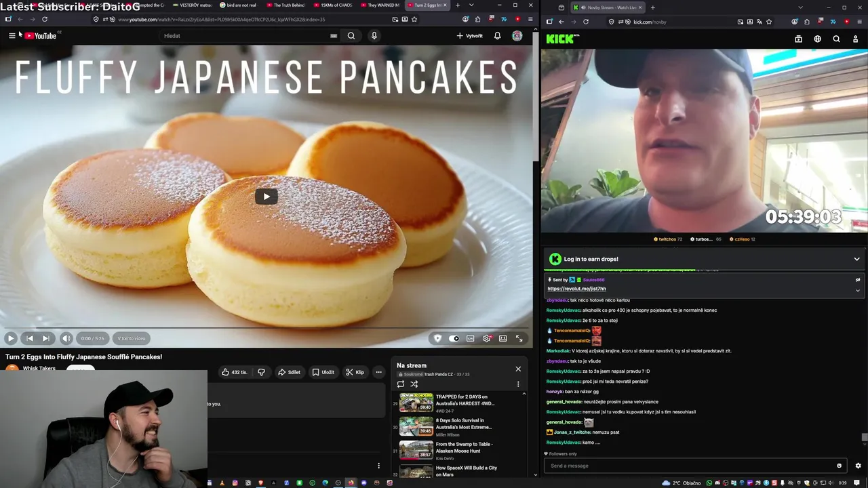Viewport: 868px width, 488px height.
Task: Focus the YouTube Hledat search field
Action: pyautogui.click(x=250, y=35)
